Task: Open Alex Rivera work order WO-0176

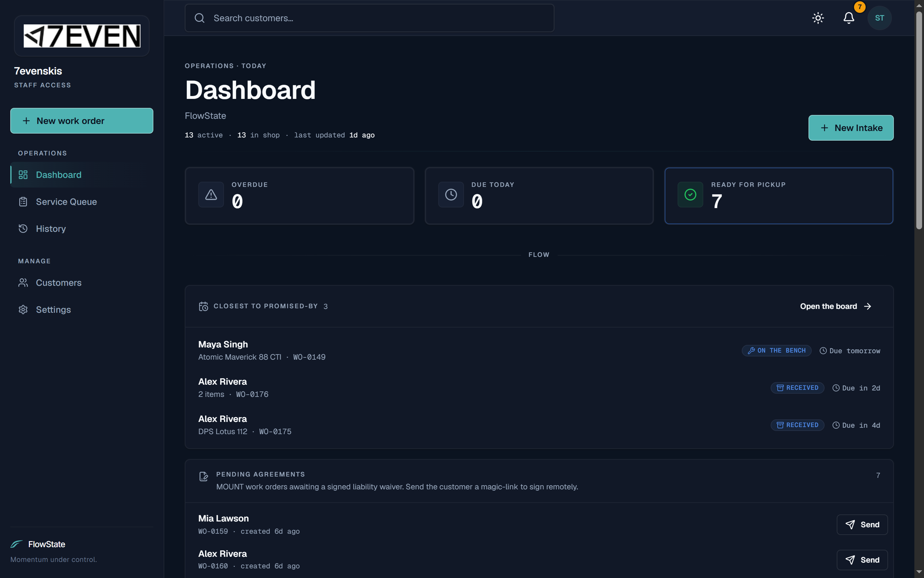Action: click(x=539, y=388)
